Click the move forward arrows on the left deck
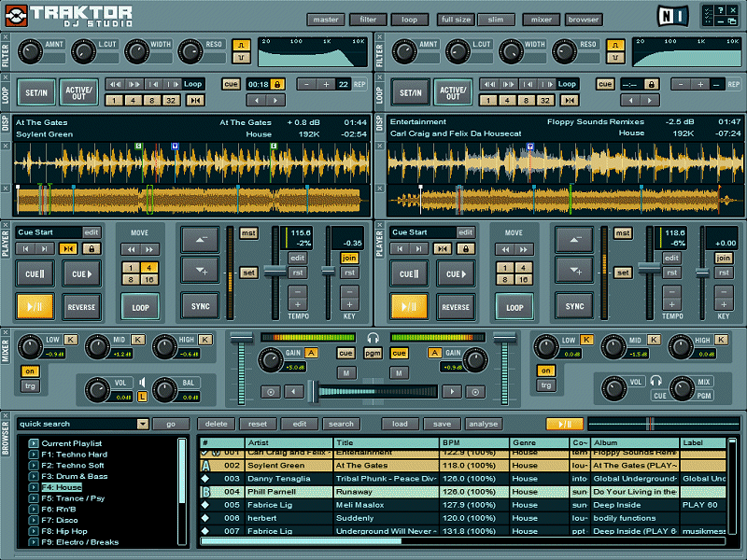This screenshot has width=747, height=560. pos(148,249)
